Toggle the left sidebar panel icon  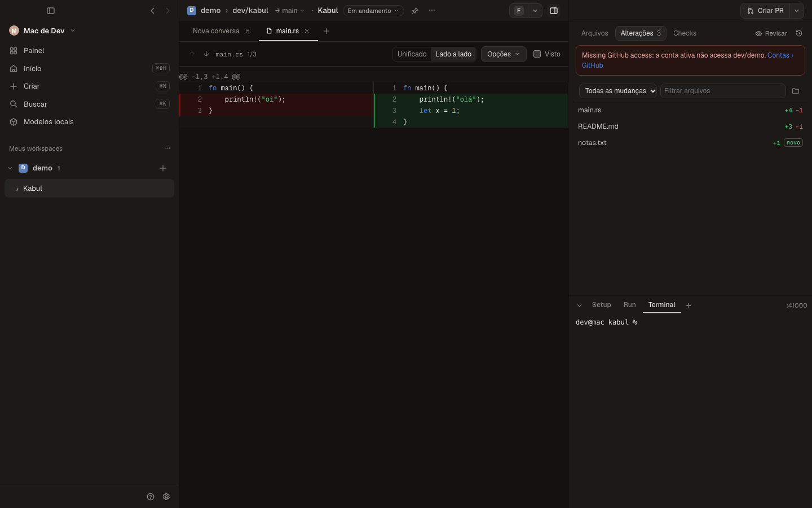[x=51, y=11]
